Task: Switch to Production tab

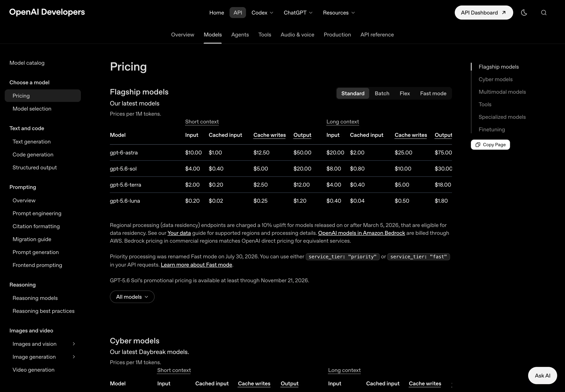Action: click(337, 35)
